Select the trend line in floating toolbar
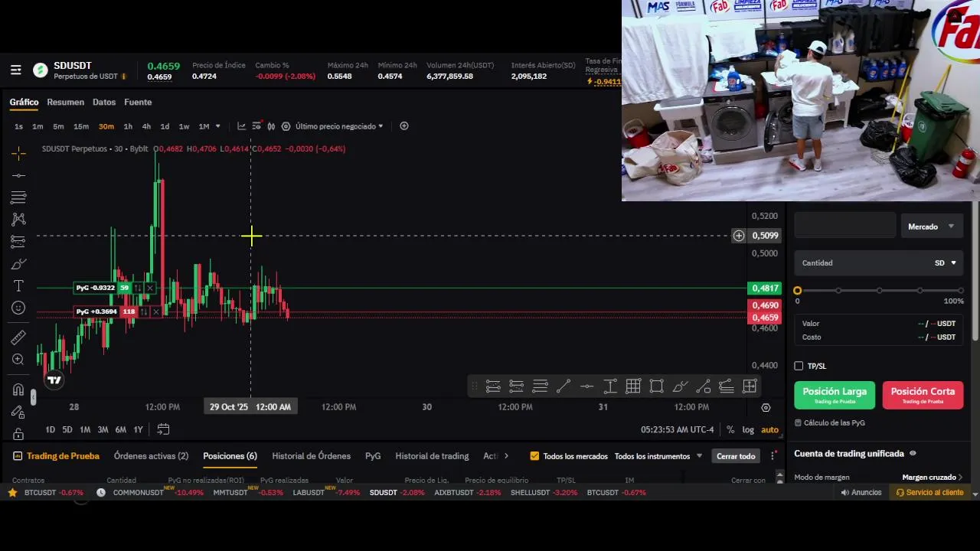This screenshot has height=551, width=980. (x=563, y=386)
